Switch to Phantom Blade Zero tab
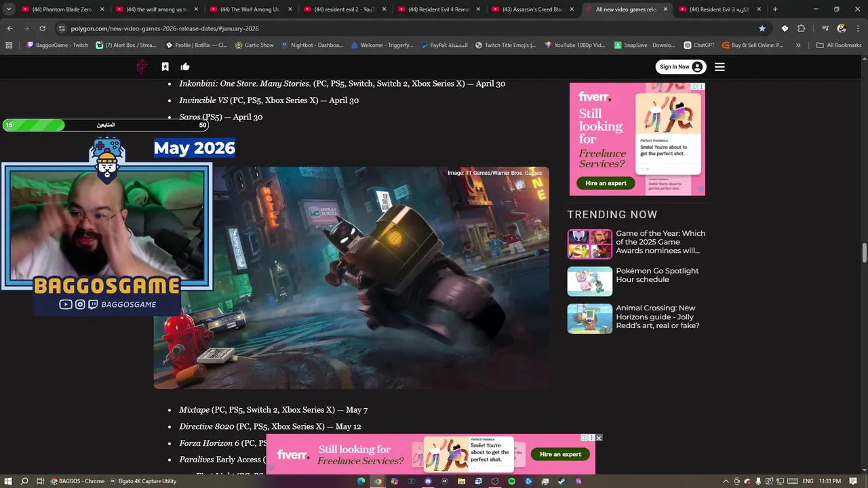The image size is (868, 488). [61, 9]
